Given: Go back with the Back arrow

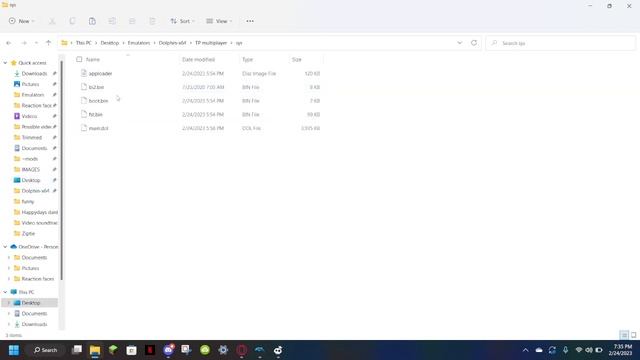Looking at the screenshot, I should [9, 43].
